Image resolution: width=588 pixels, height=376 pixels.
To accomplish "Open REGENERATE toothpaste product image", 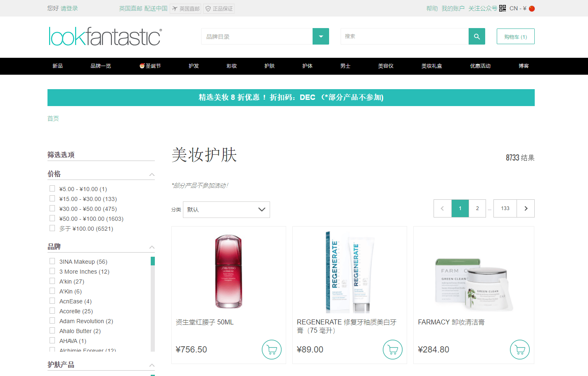I will tap(350, 272).
